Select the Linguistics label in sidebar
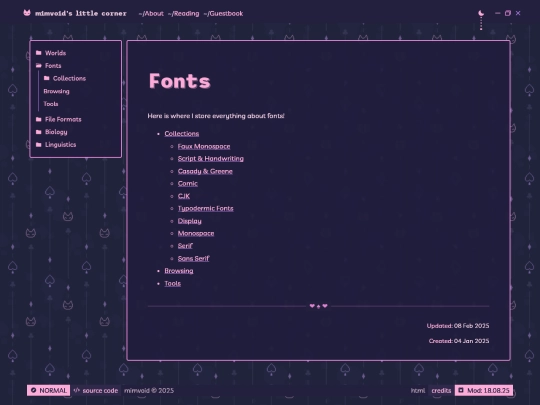The height and width of the screenshot is (405, 540). [61, 145]
